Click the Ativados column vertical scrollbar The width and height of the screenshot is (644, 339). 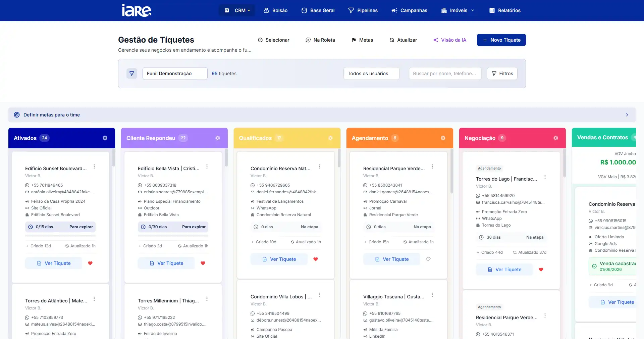click(114, 158)
